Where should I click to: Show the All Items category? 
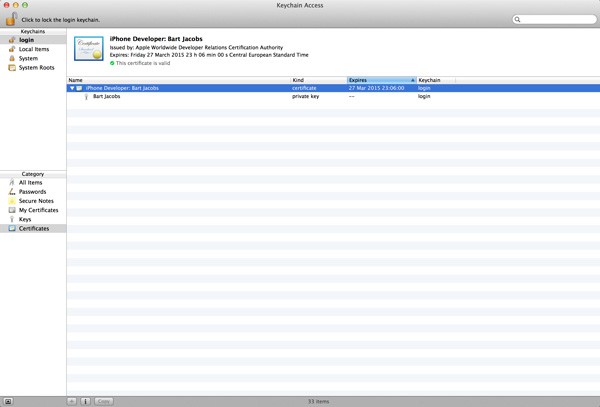point(33,182)
